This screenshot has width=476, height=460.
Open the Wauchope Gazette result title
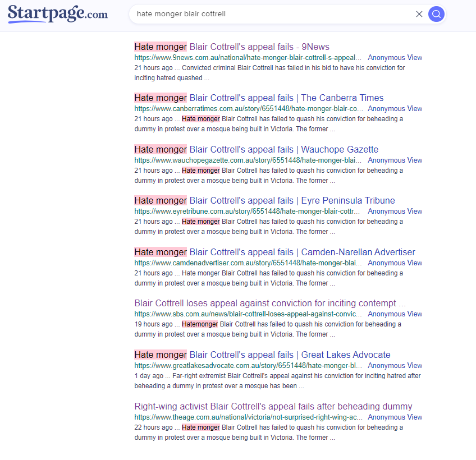point(257,149)
